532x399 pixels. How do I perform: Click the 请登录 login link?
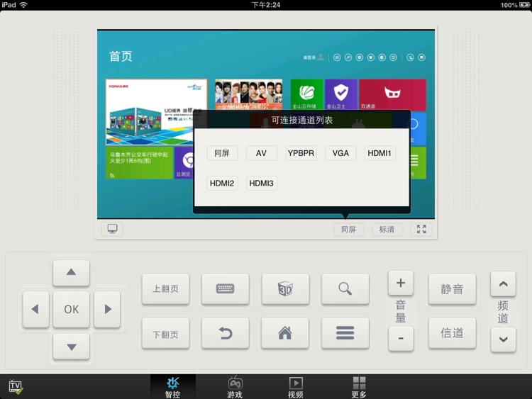point(309,57)
